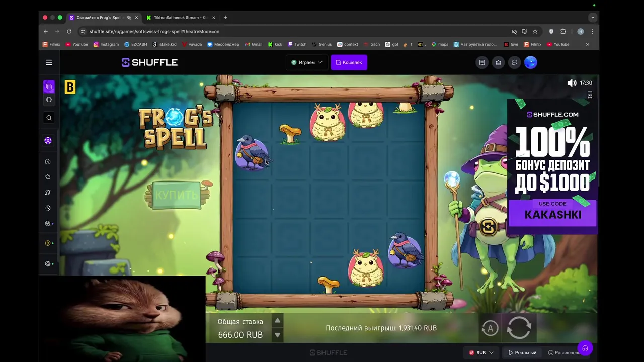Click the yellow B provider badge
This screenshot has height=362, width=644.
(x=70, y=87)
